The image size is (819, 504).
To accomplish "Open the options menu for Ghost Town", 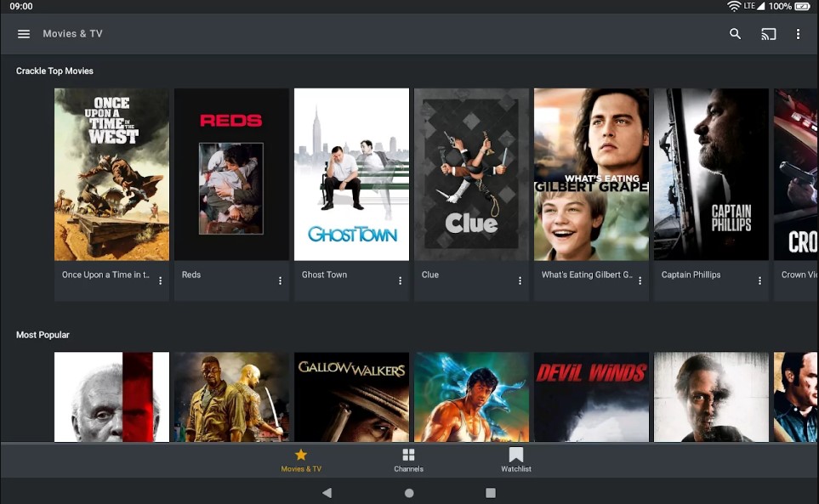I will [401, 280].
